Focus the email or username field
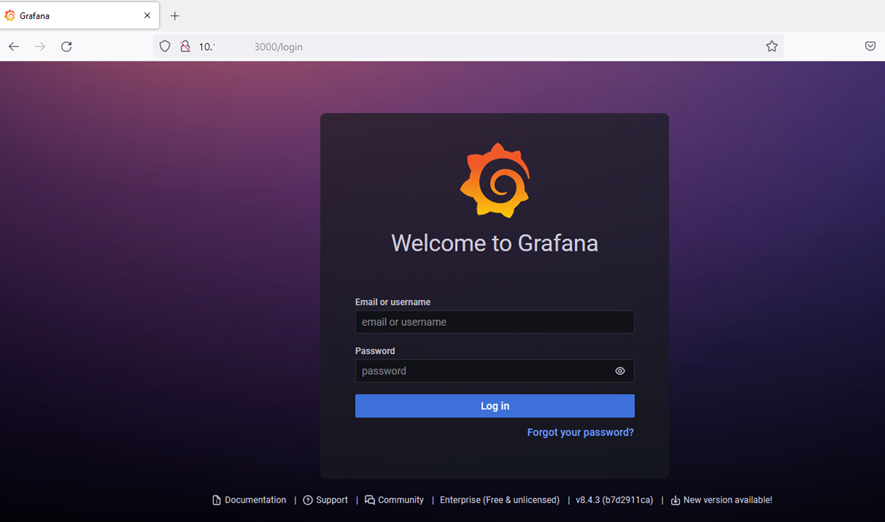885x522 pixels. pos(494,322)
